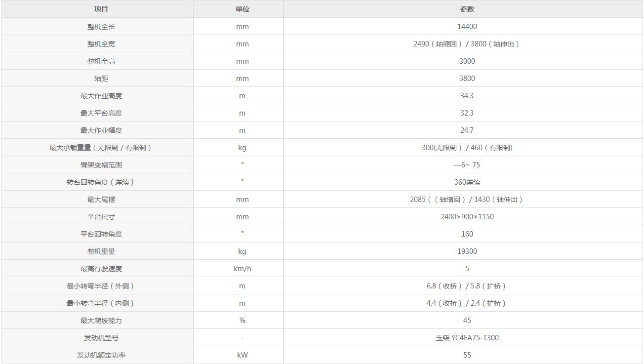Click the engine model 玉柴 YC4FA75-T300
This screenshot has height=364, width=644.
467,338
